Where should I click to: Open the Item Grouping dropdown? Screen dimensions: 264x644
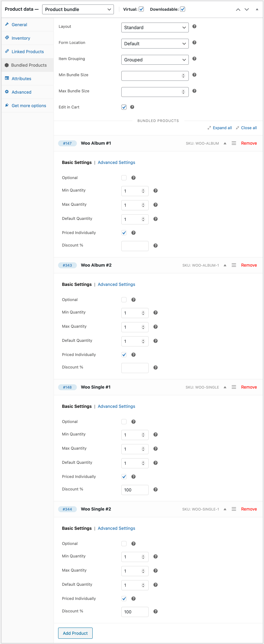pos(155,60)
